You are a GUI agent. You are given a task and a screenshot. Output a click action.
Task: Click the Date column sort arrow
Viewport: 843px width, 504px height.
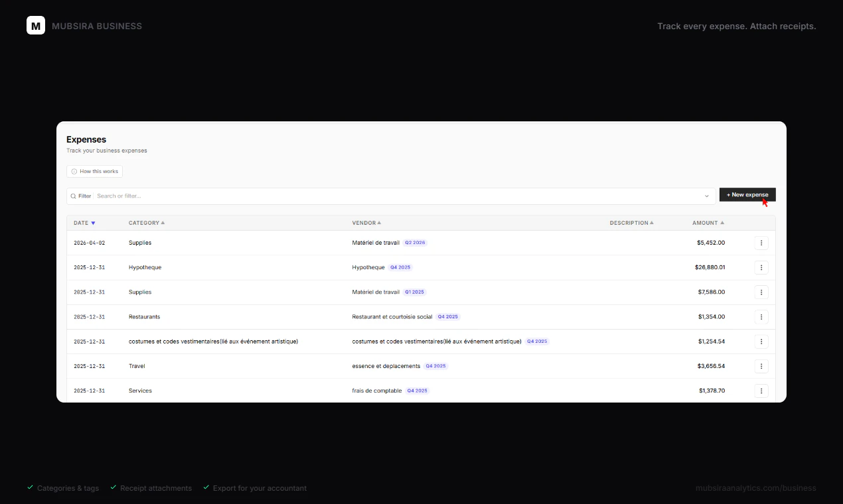point(93,223)
